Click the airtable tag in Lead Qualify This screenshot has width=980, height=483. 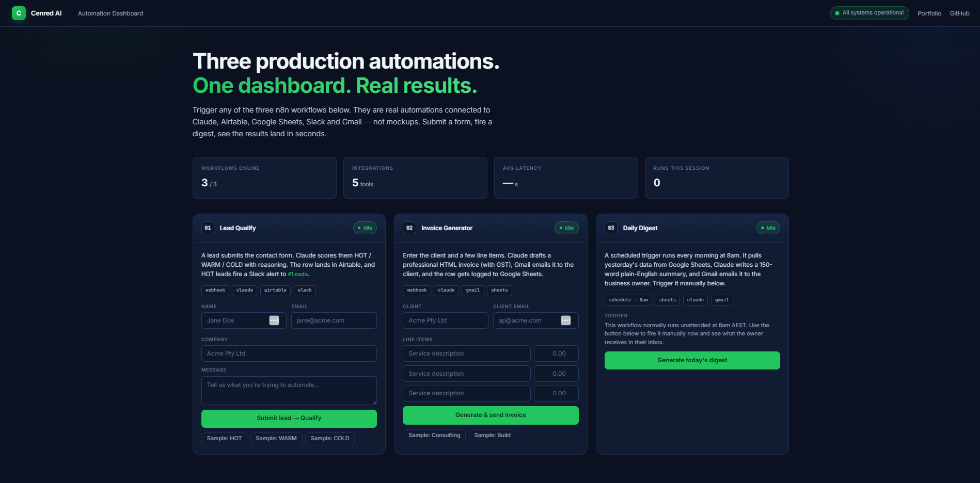click(x=275, y=291)
